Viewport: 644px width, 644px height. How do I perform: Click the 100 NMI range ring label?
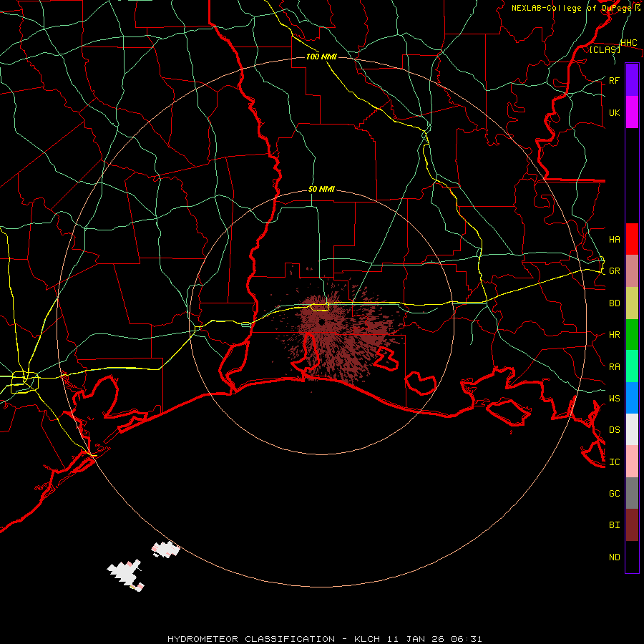click(x=321, y=57)
